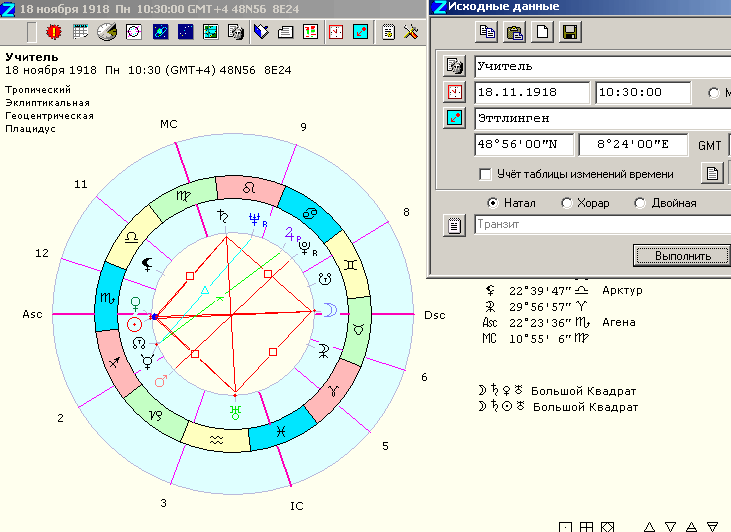731x532 pixels.
Task: Click the red clock icon in main toolbar
Action: pyautogui.click(x=336, y=32)
